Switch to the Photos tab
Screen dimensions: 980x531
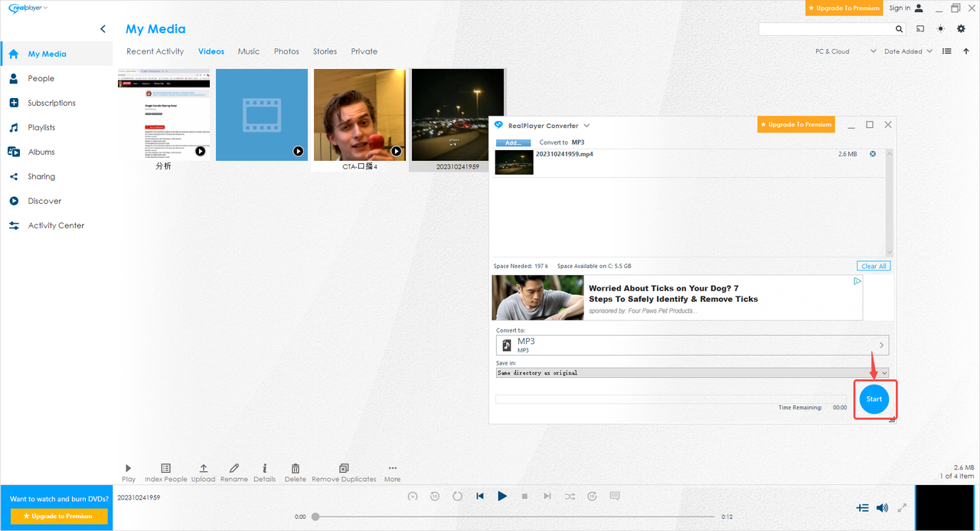(286, 51)
